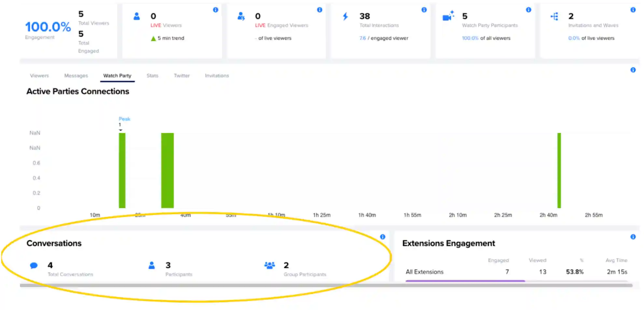Click info icon on LIVE Viewers card
644x310 pixels.
tap(216, 10)
